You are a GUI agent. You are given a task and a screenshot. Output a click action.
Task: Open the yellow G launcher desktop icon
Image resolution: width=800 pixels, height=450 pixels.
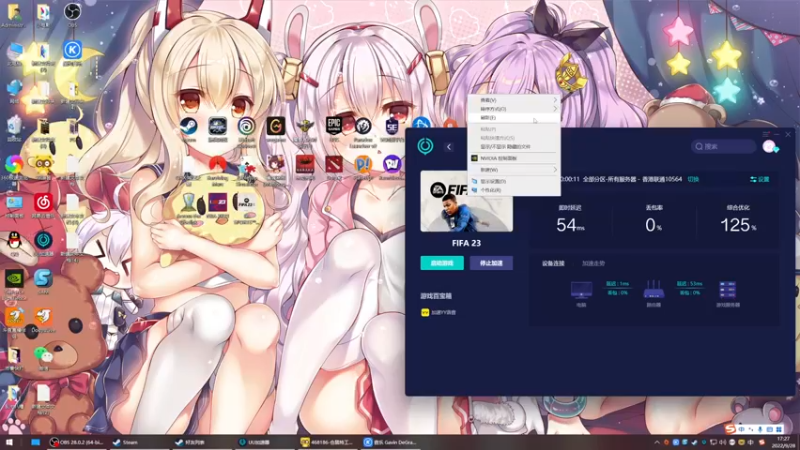pos(276,126)
